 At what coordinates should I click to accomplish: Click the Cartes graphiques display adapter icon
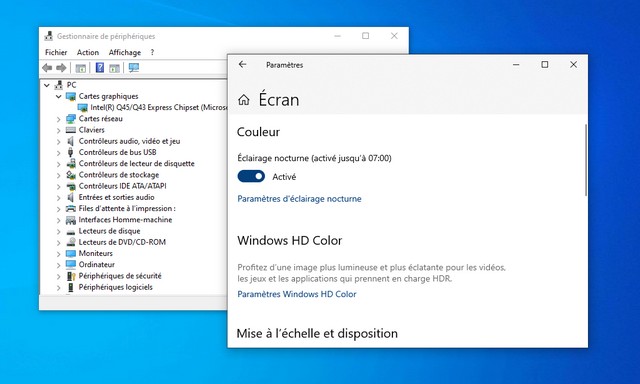pos(71,96)
